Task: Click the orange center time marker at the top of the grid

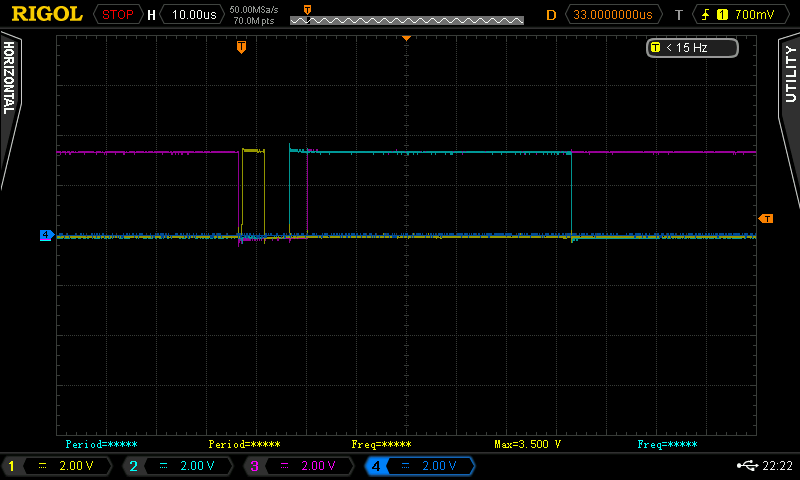Action: coord(407,38)
